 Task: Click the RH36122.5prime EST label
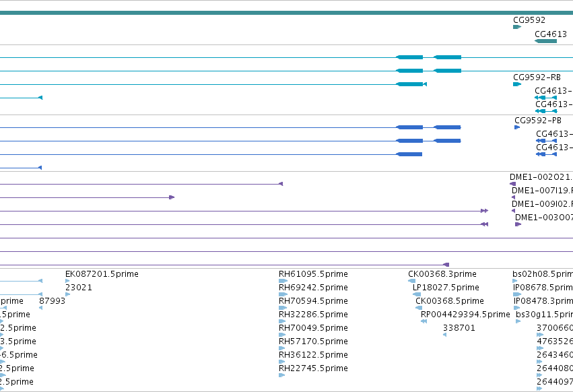pyautogui.click(x=313, y=355)
